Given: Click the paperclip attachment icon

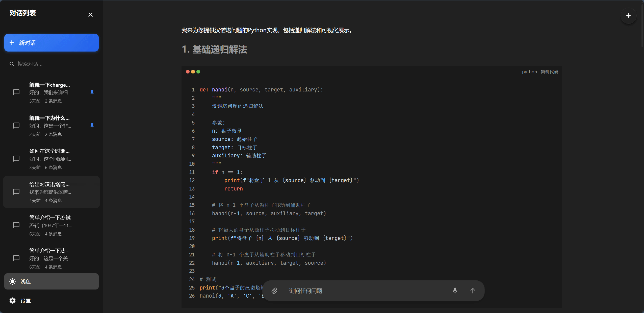Looking at the screenshot, I should coord(274,291).
